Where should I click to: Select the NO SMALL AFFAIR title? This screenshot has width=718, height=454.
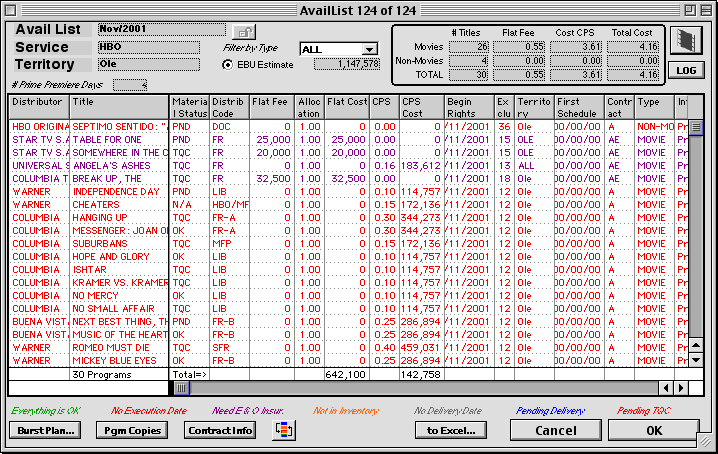pos(114,308)
